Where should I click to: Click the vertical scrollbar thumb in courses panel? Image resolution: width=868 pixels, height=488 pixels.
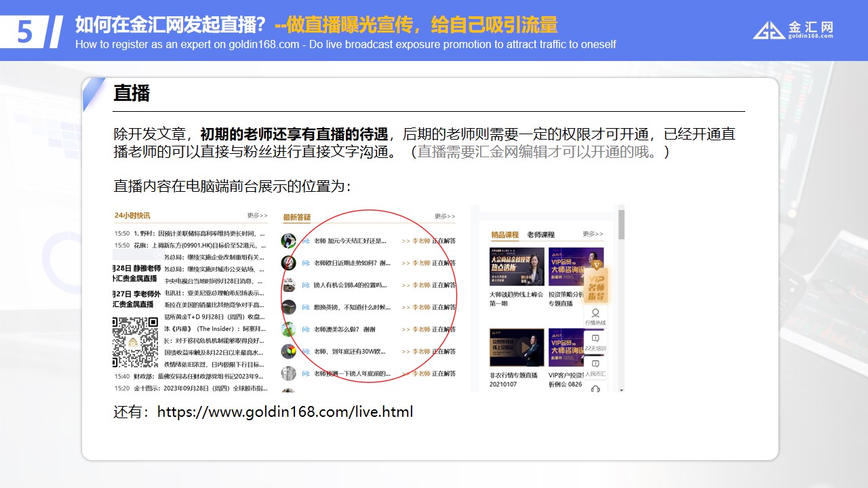point(620,224)
